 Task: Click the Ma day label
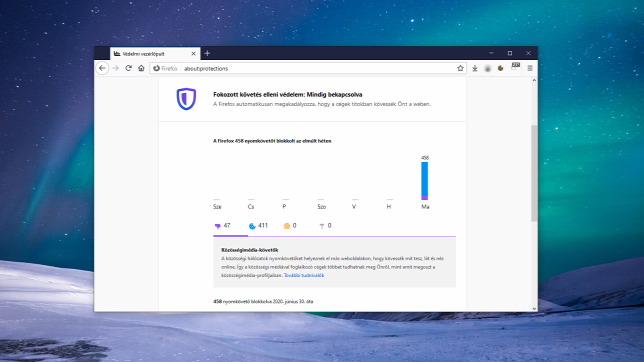(x=425, y=207)
